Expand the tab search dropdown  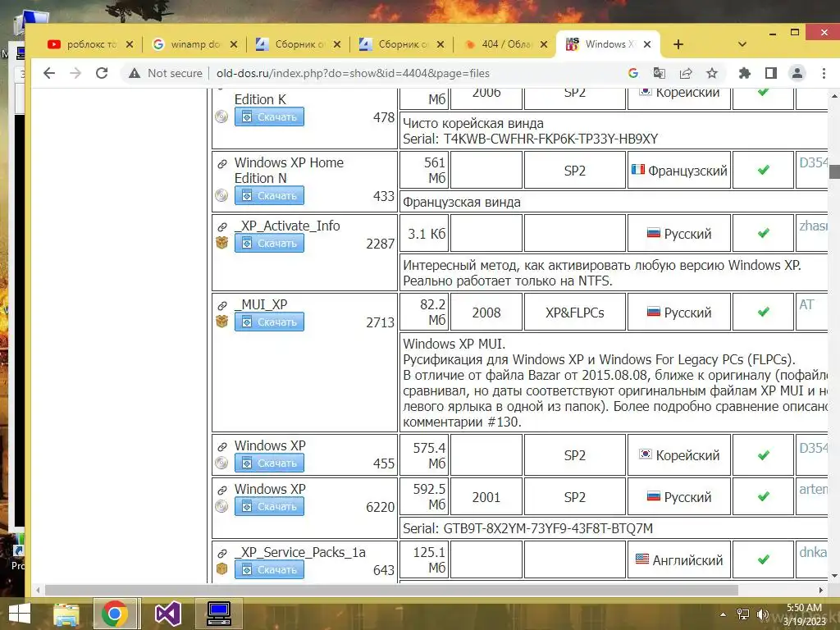pos(742,44)
